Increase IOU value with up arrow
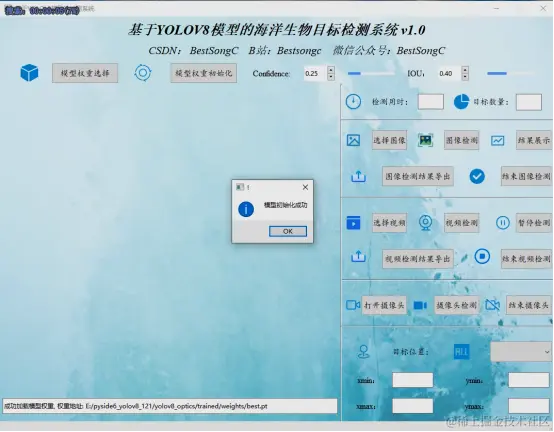 (x=465, y=70)
